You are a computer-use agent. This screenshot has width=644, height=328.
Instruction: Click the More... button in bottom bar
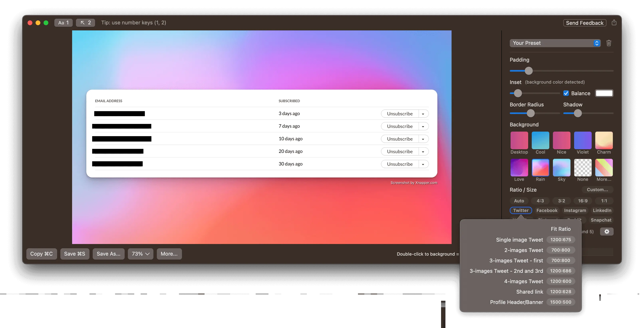pos(169,254)
